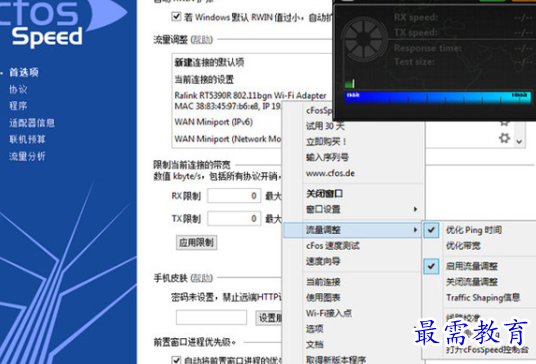Viewport: 536px width, 364px height.
Task: Select 新建连接的默认项 in the list
Action: click(209, 62)
